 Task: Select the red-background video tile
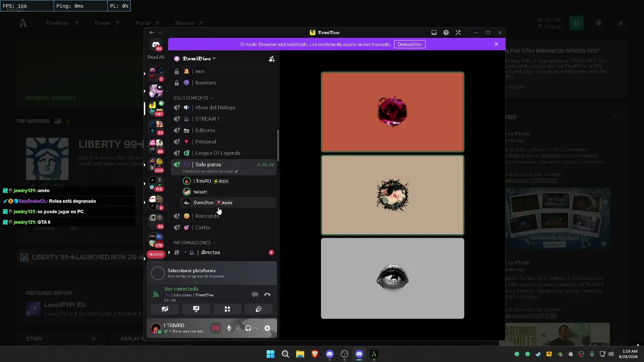[x=392, y=112]
